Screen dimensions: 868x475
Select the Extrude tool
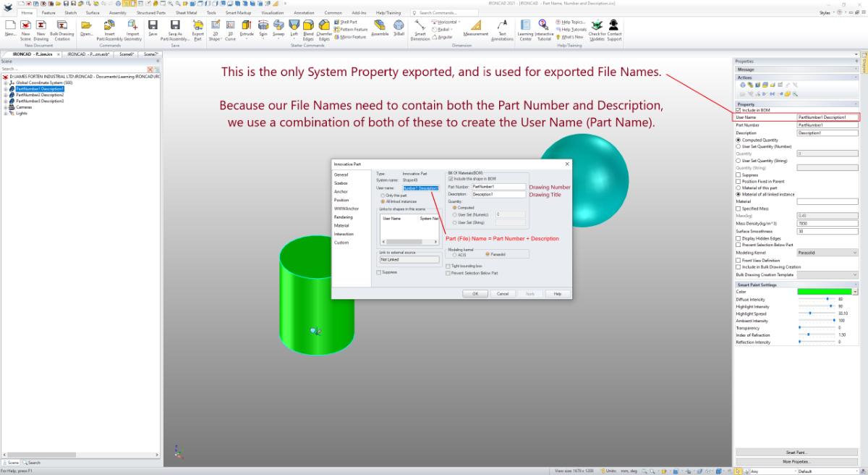tap(247, 25)
